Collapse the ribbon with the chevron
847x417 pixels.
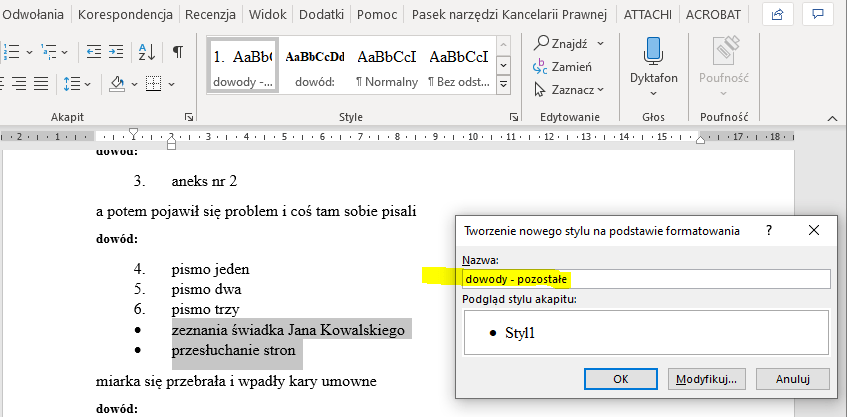coord(831,117)
